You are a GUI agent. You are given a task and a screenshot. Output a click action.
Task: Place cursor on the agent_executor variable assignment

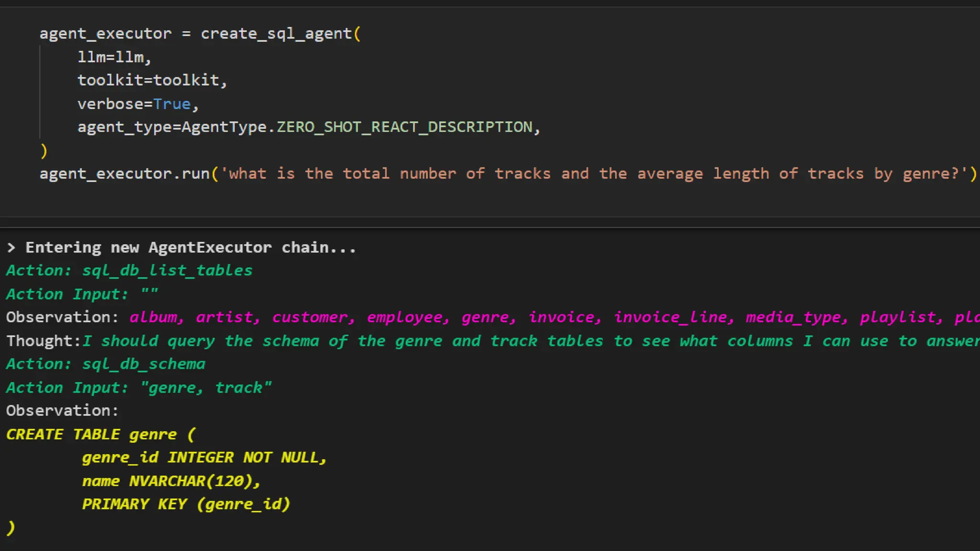[105, 34]
